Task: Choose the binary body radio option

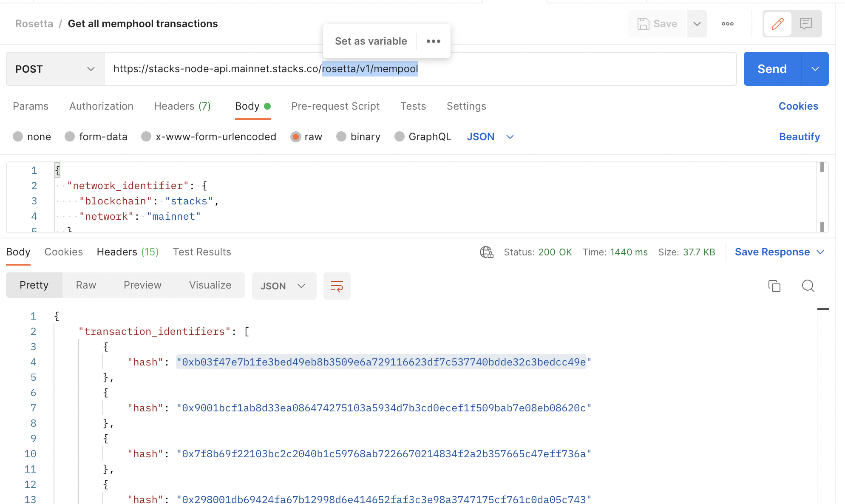Action: pos(341,136)
